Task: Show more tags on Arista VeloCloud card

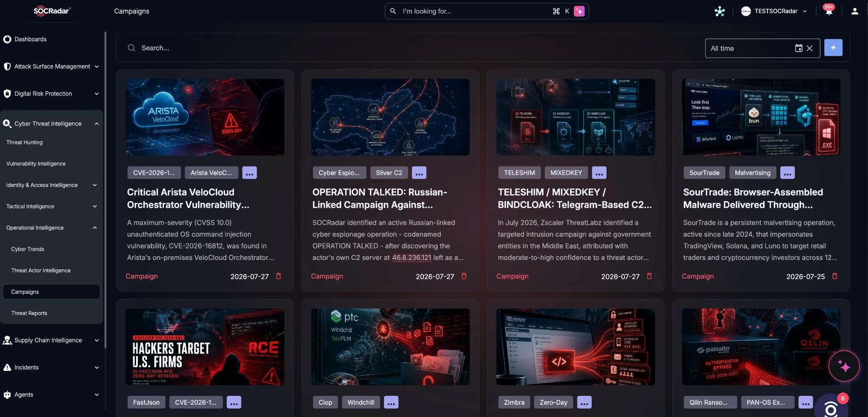Action: pos(250,173)
